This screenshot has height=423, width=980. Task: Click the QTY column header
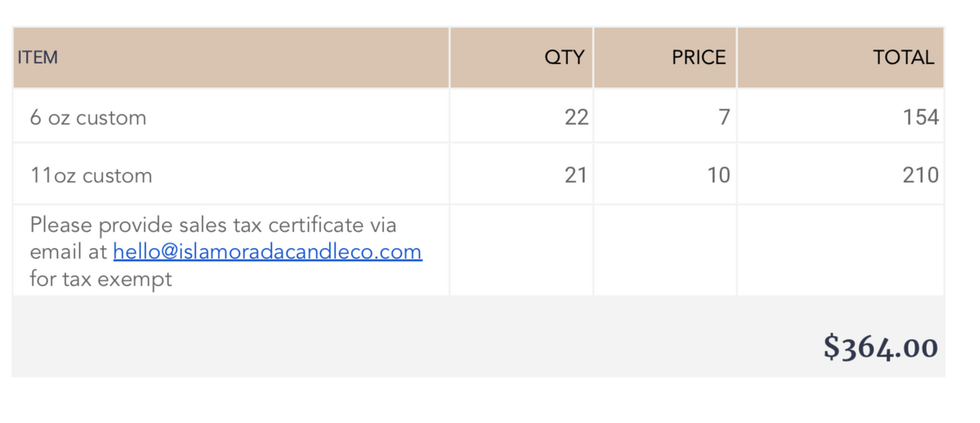pos(521,58)
